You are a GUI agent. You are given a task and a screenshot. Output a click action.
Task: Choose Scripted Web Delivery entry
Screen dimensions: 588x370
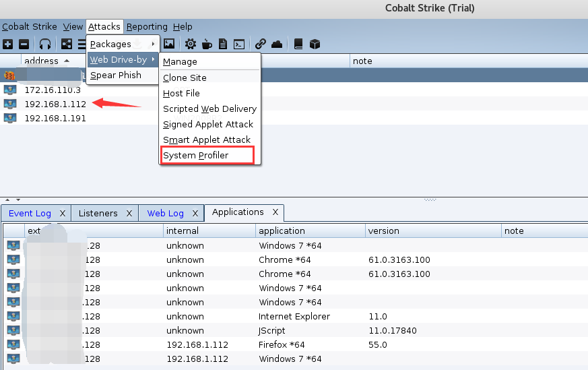point(210,109)
